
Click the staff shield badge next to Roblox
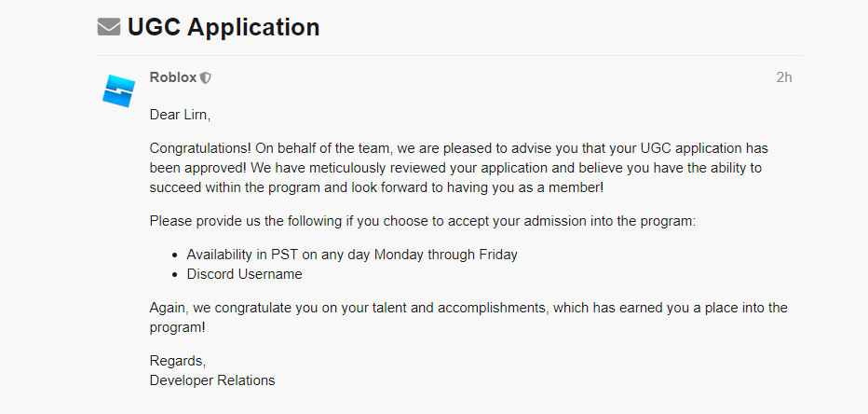point(206,78)
